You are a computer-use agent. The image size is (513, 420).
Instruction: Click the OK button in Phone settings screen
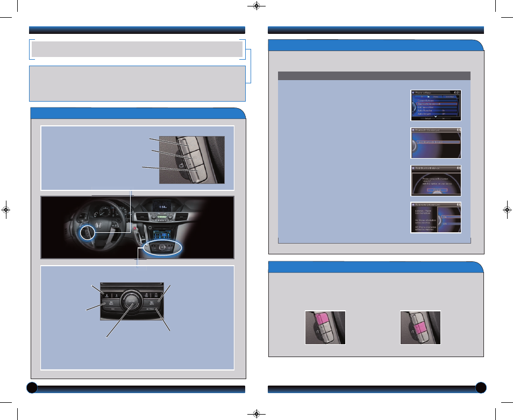pos(444,118)
